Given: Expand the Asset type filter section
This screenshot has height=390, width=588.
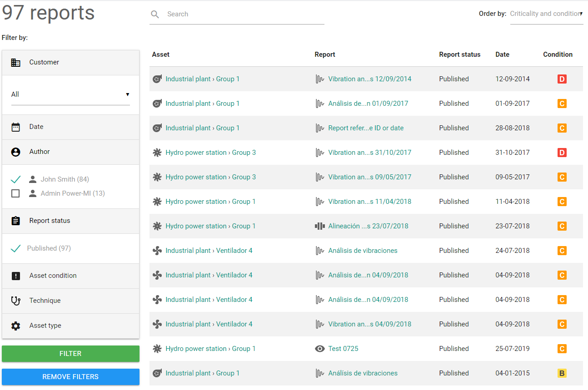Looking at the screenshot, I should click(70, 326).
